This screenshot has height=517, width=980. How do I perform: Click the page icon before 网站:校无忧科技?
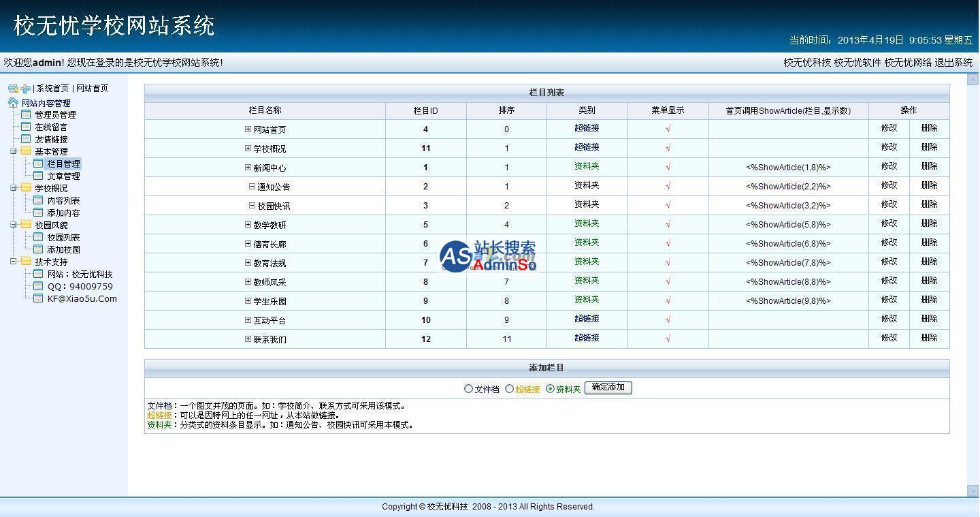coord(38,274)
